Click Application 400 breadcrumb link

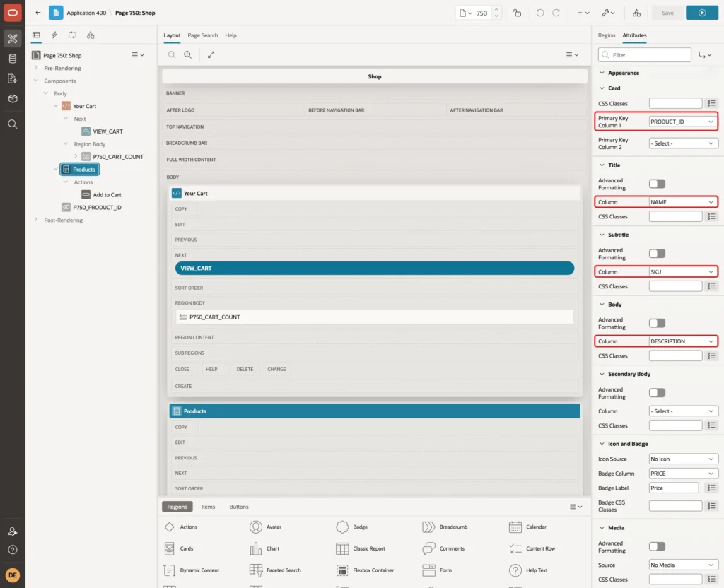point(86,13)
